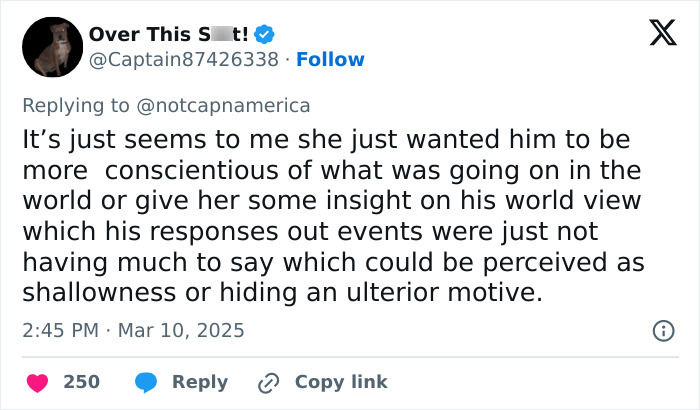
Task: Click the chain link icon
Action: (x=268, y=382)
